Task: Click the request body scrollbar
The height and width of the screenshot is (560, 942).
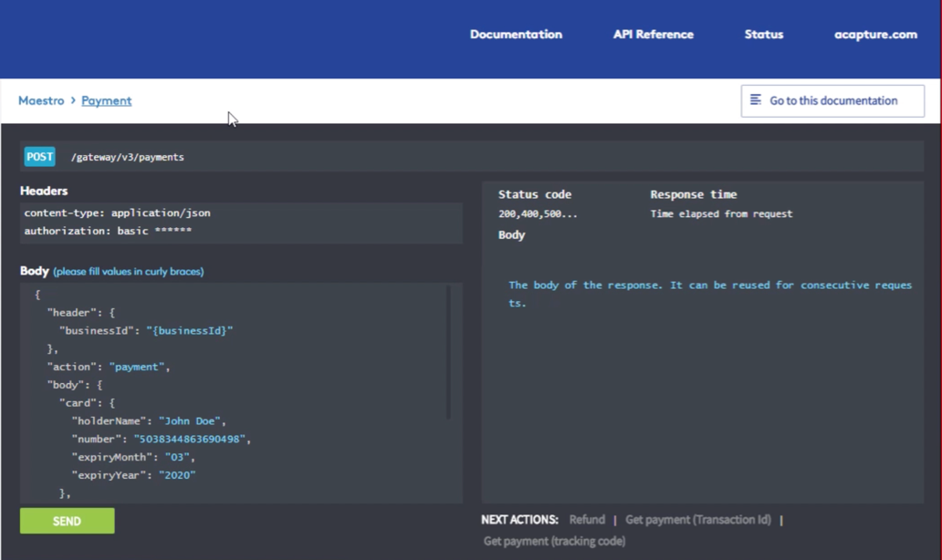Action: click(448, 352)
